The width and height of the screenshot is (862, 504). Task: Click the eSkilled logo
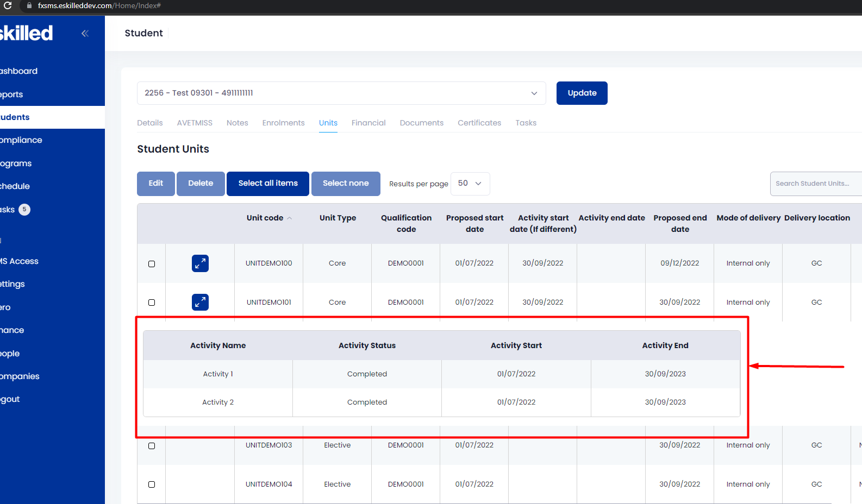pos(26,33)
